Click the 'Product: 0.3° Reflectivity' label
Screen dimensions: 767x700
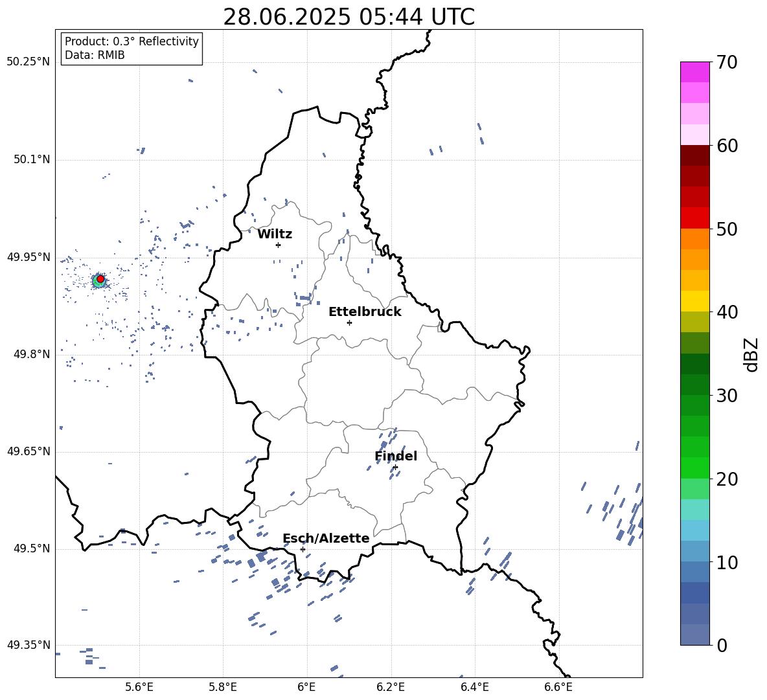point(132,41)
